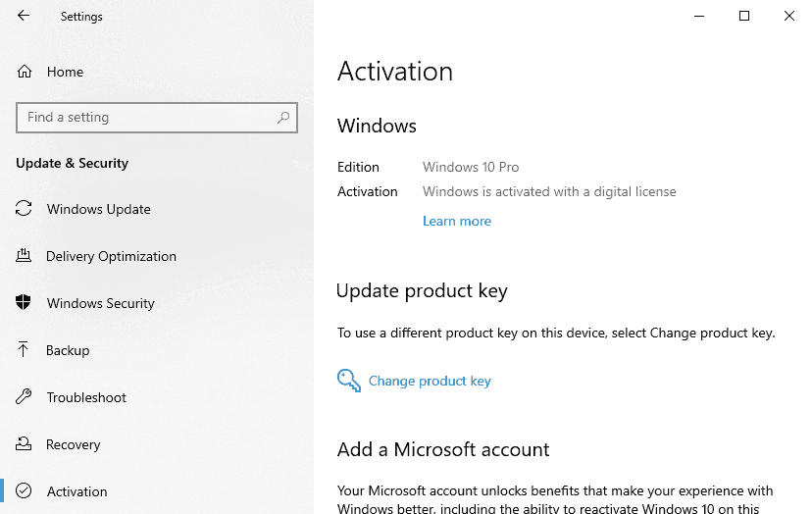Click the Activation page title
The width and height of the screenshot is (812, 514).
(x=395, y=71)
